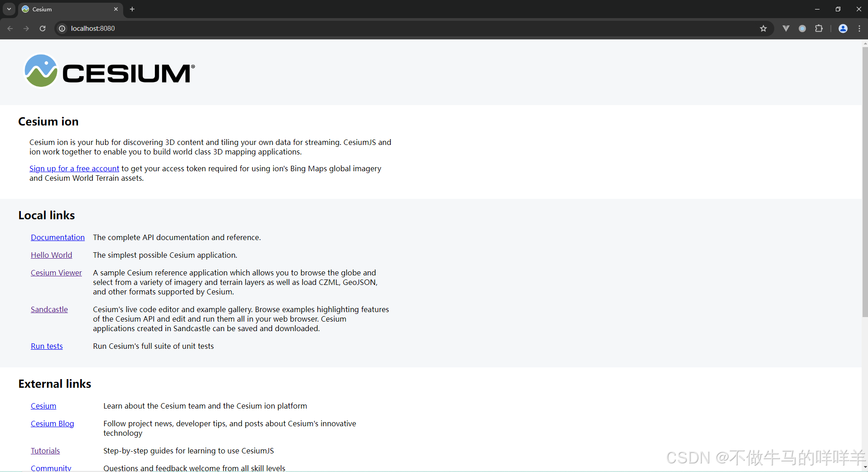Bookmark this page with the star icon
The width and height of the screenshot is (868, 472).
[x=763, y=29]
